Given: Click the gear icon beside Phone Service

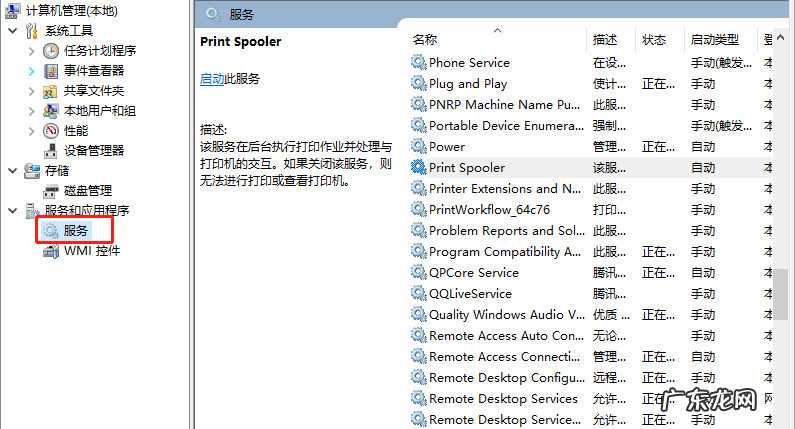Looking at the screenshot, I should coord(418,62).
